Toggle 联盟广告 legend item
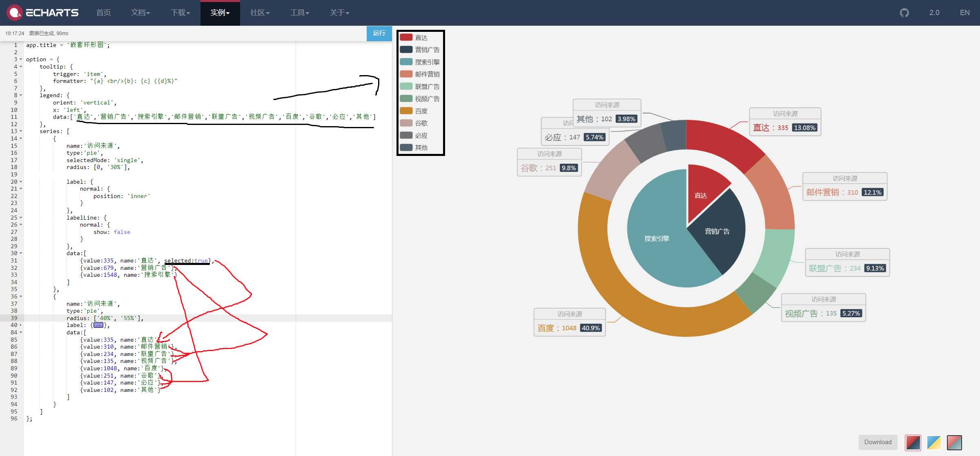This screenshot has height=456, width=980. pos(420,87)
